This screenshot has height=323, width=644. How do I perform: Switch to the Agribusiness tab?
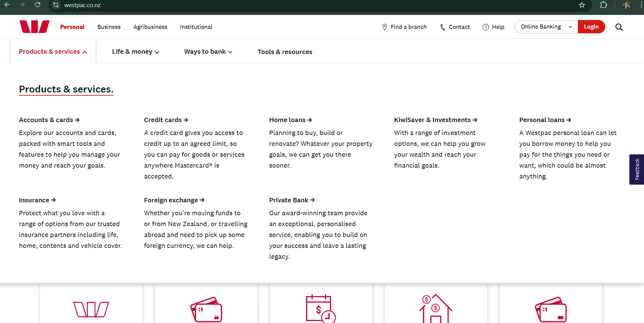click(150, 27)
